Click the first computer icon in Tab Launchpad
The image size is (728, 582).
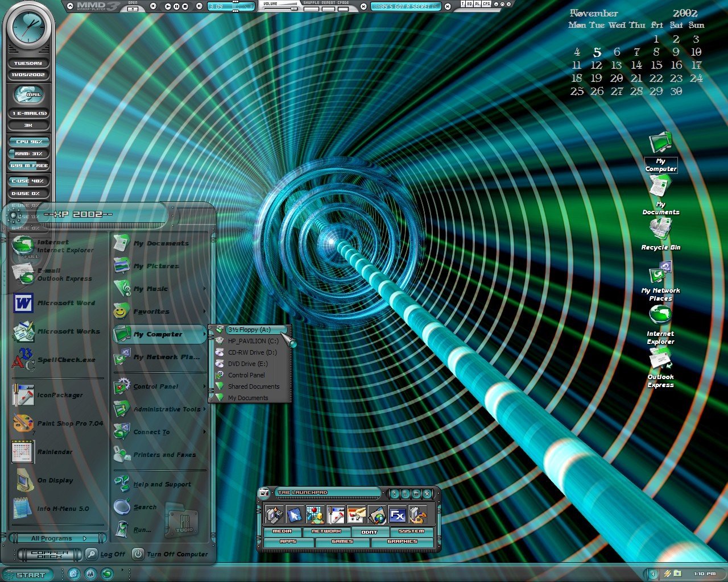pyautogui.click(x=274, y=515)
